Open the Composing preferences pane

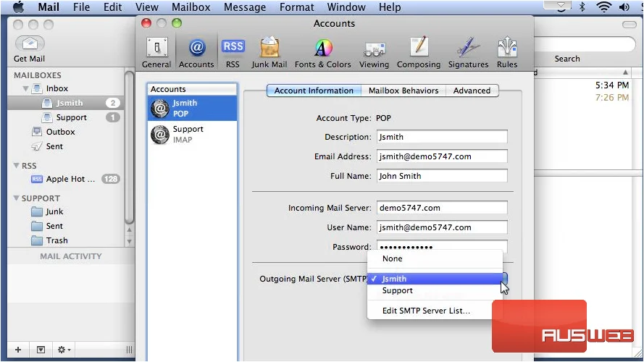click(x=419, y=53)
